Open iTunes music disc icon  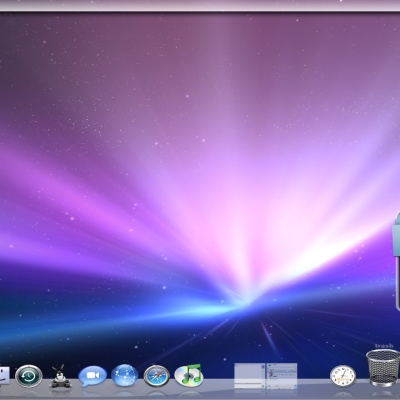189,375
